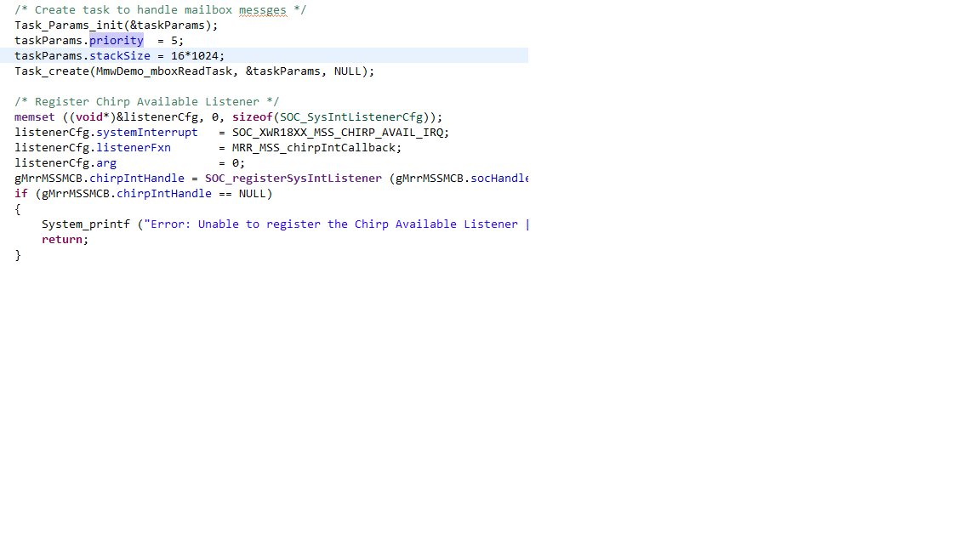Click the 'listenerFxn' field

pos(134,147)
